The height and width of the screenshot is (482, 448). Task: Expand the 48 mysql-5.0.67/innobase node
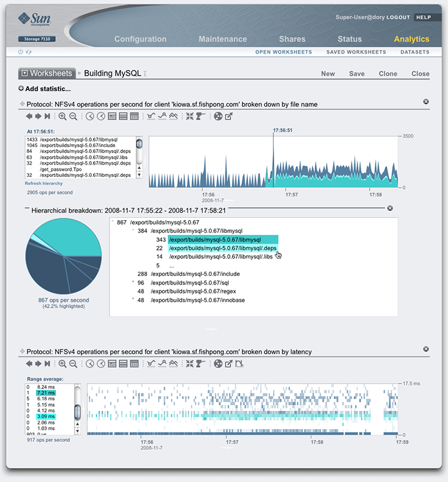point(133,298)
